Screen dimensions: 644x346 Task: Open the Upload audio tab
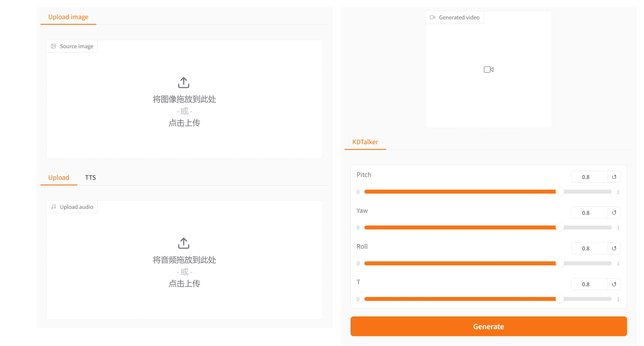point(59,178)
